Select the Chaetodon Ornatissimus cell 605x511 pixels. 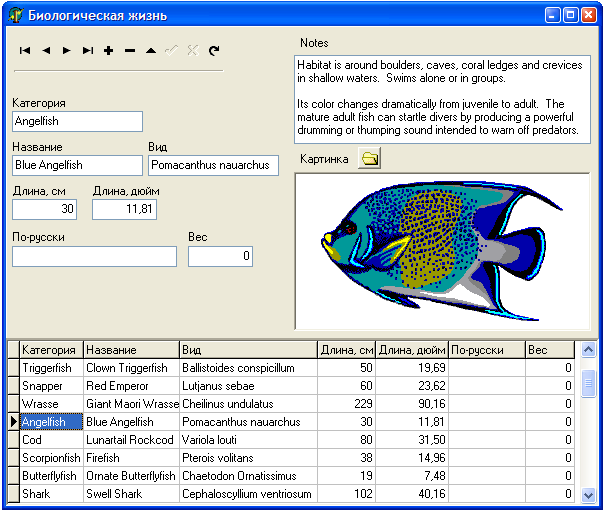point(248,476)
